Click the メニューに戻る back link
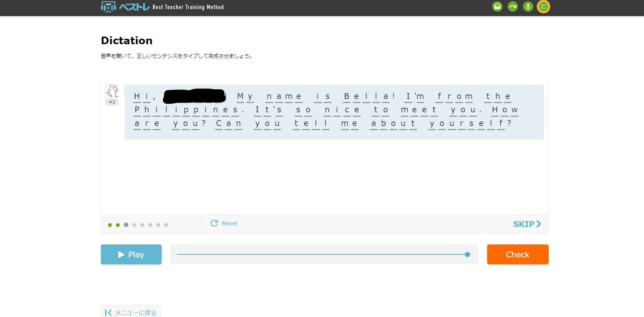The width and height of the screenshot is (644, 317). 131,312
